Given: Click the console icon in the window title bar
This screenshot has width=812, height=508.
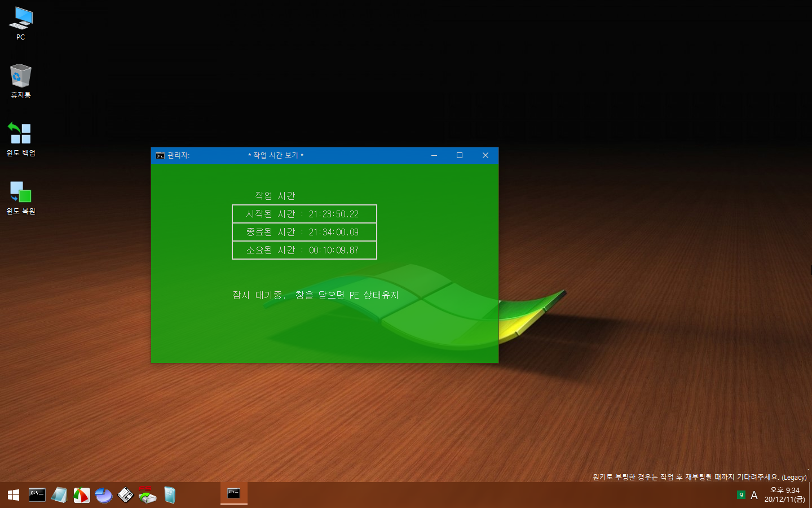Looking at the screenshot, I should pyautogui.click(x=160, y=155).
